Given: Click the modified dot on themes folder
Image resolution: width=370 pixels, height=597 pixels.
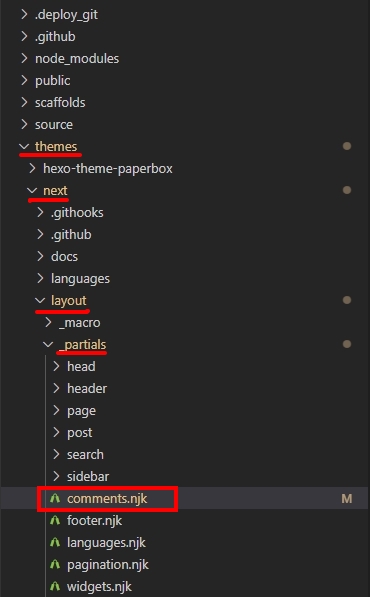Looking at the screenshot, I should (347, 146).
